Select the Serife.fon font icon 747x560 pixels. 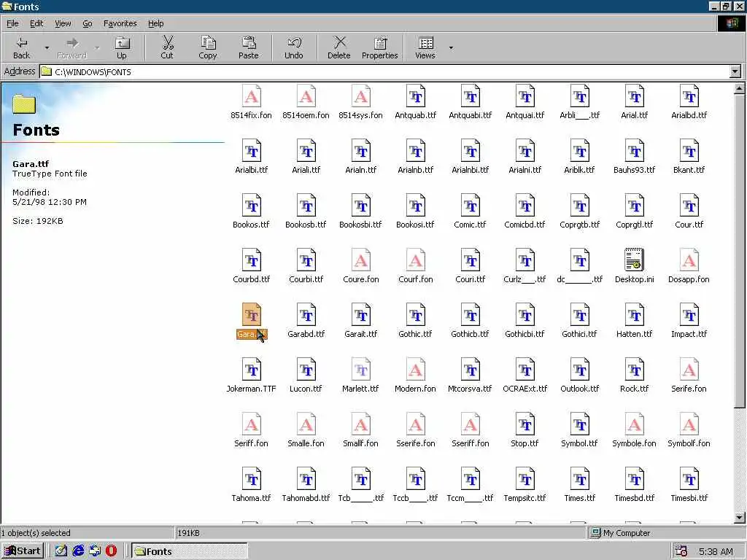[689, 376]
